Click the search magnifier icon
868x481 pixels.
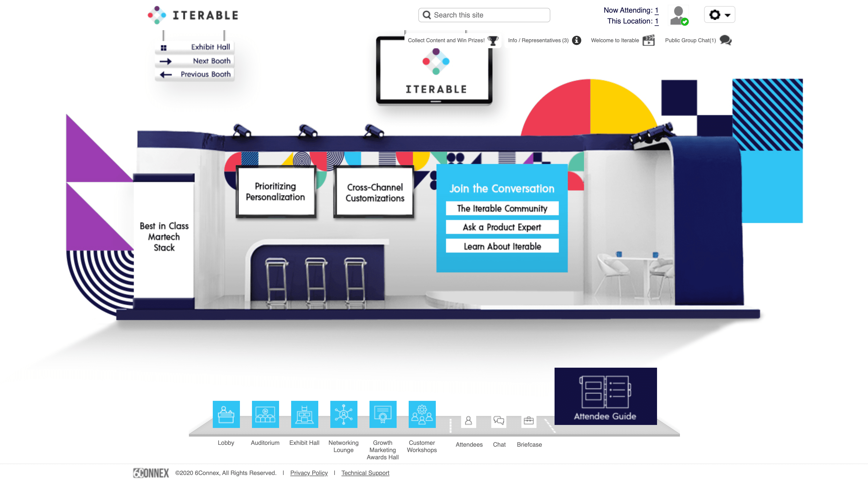[426, 15]
